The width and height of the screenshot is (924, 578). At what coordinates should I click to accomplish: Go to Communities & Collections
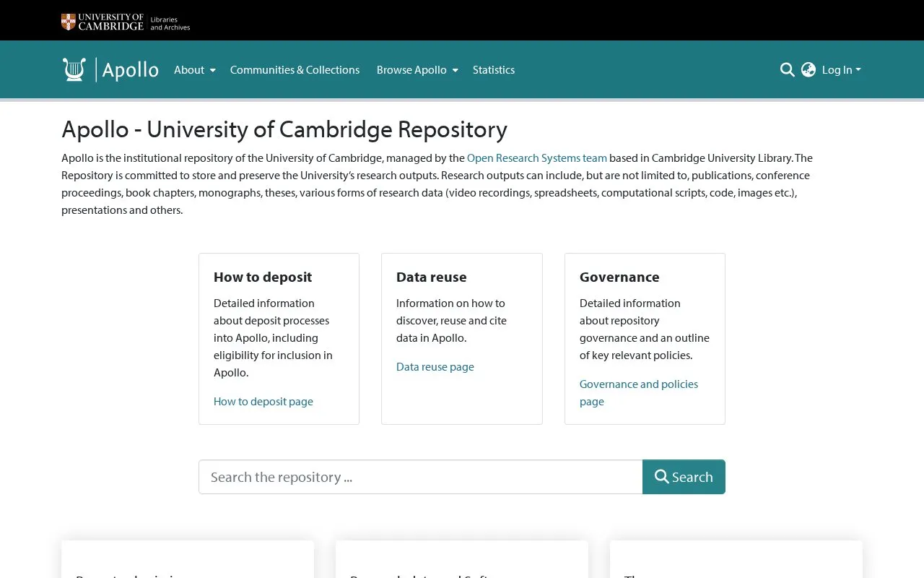pos(295,70)
